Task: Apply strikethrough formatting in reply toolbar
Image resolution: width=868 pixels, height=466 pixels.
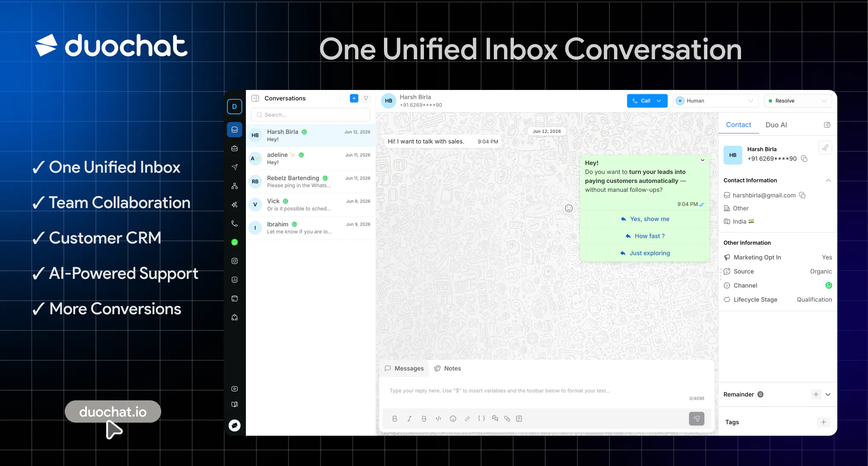Action: [424, 419]
